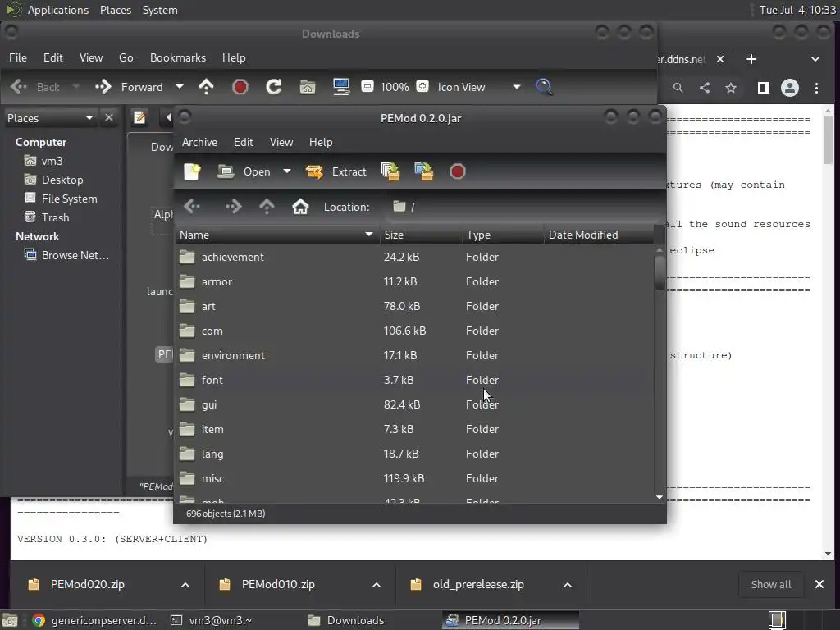The height and width of the screenshot is (630, 840).
Task: Select the armor folder row
Action: [414, 282]
